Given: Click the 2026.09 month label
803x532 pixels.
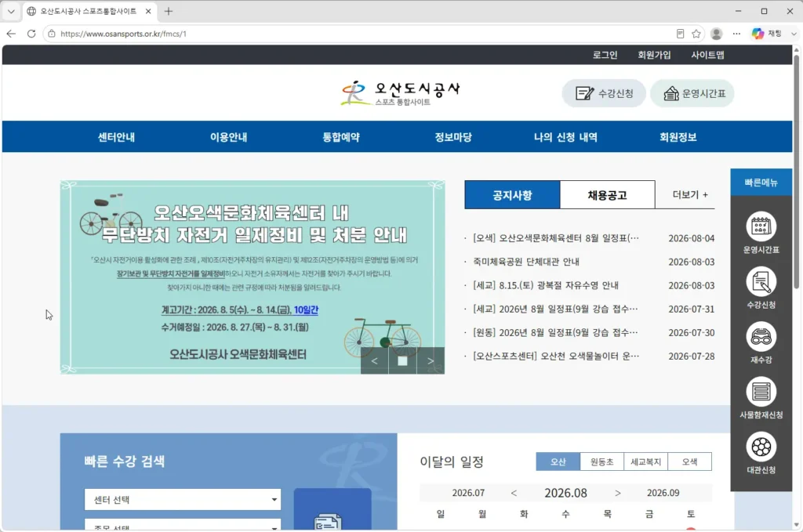Looking at the screenshot, I should point(663,493).
